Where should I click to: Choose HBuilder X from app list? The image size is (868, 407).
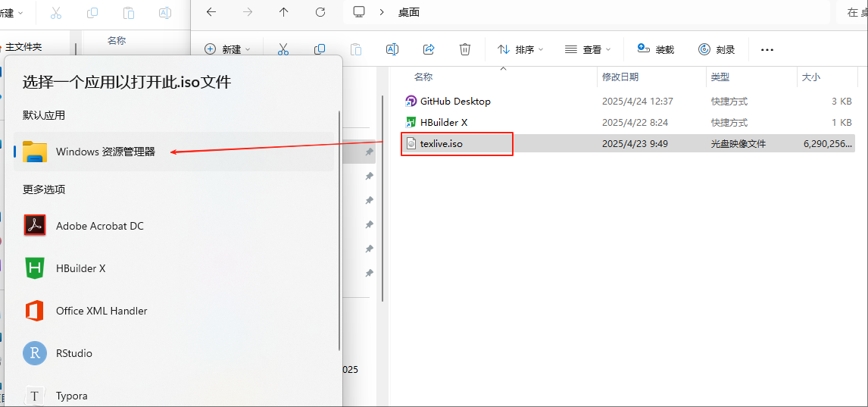point(80,268)
